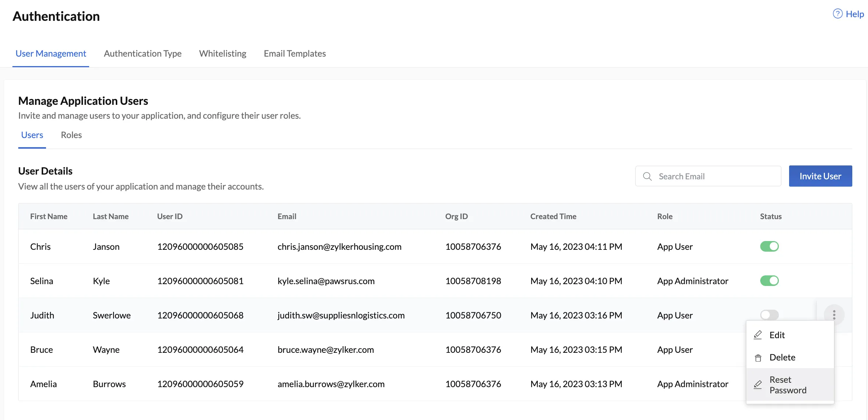This screenshot has height=420, width=868.
Task: Focus the Search Email field
Action: click(x=708, y=176)
